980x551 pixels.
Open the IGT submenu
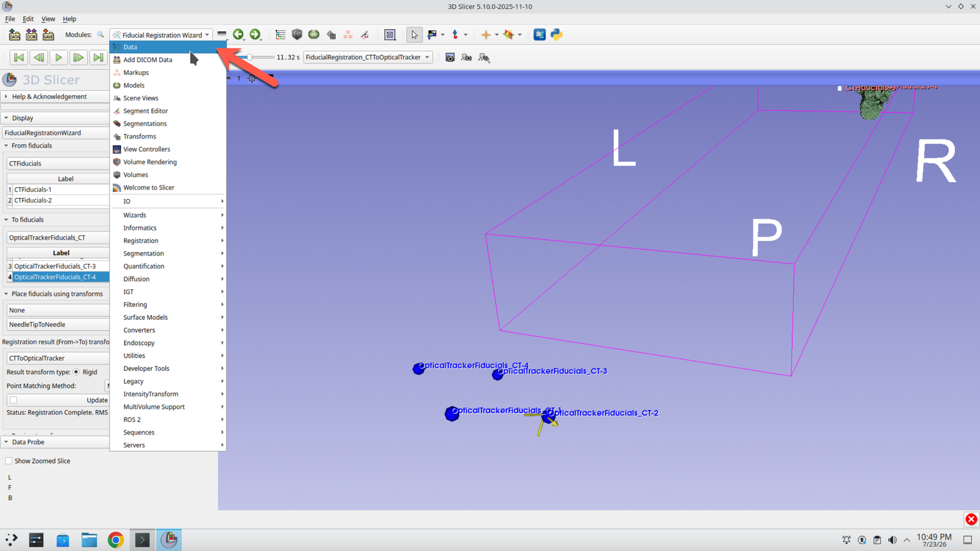(168, 292)
